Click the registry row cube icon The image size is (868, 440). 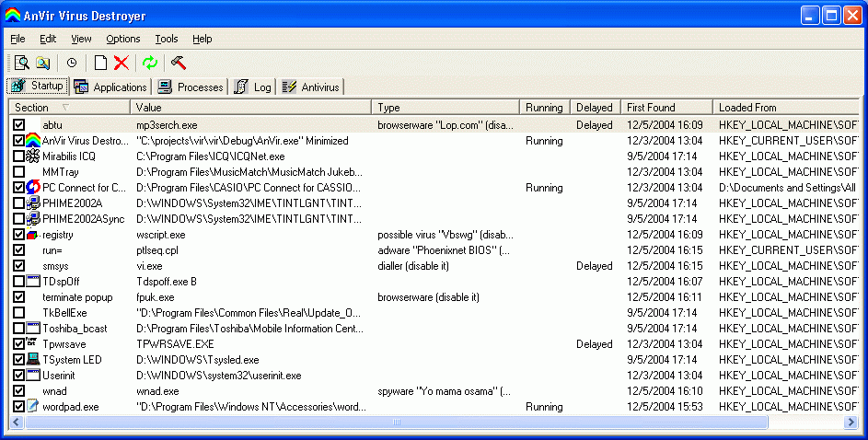[x=32, y=234]
